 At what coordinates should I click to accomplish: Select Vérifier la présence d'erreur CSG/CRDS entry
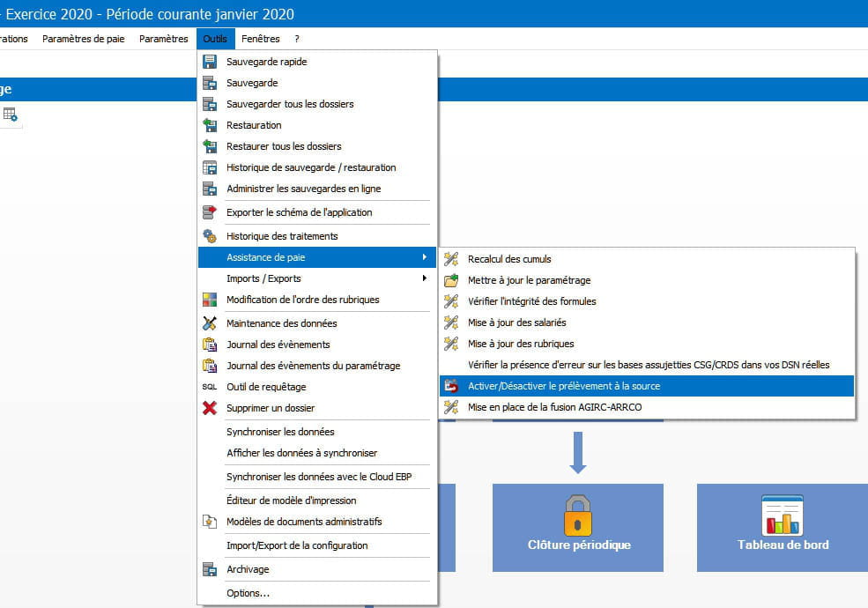click(647, 365)
